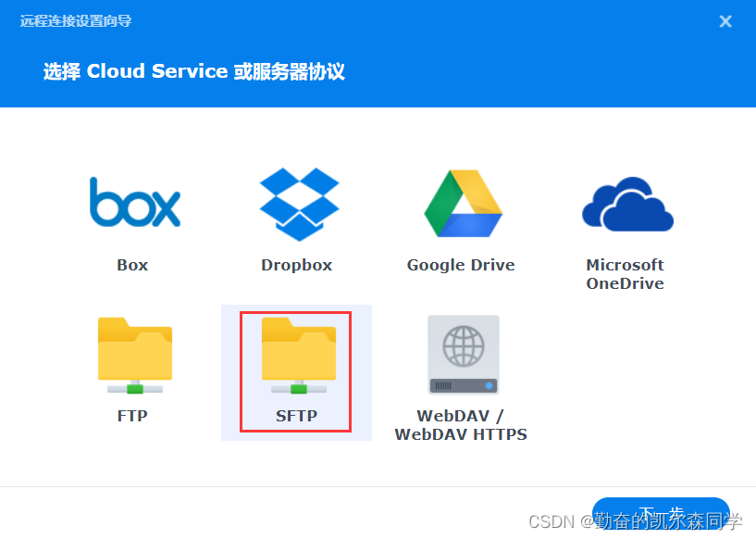Image resolution: width=756 pixels, height=539 pixels.
Task: Click the Microsoft OneDrive label text
Action: coord(626,274)
